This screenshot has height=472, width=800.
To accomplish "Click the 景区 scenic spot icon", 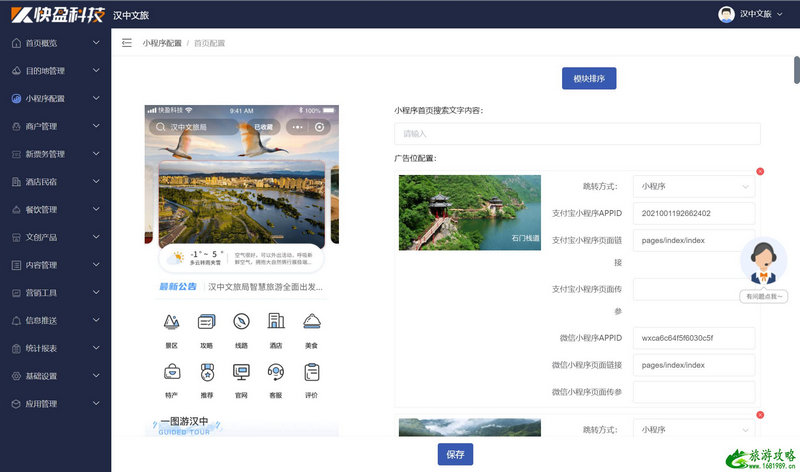I will [171, 322].
